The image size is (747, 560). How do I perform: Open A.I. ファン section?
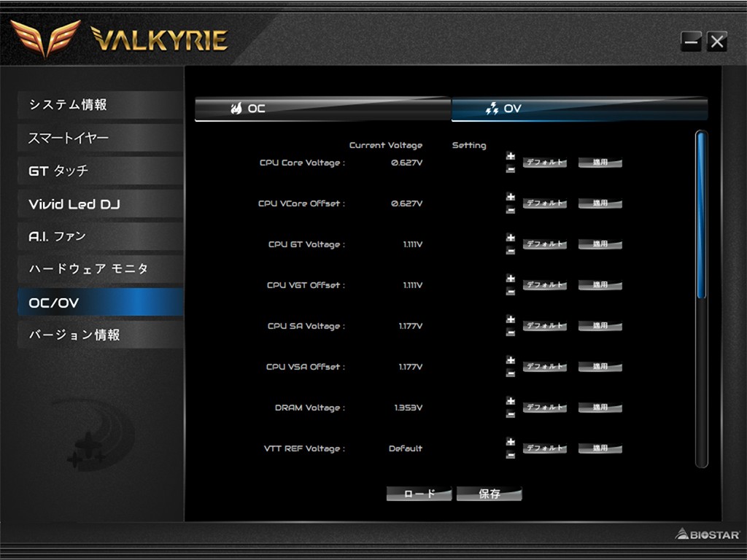click(x=101, y=236)
